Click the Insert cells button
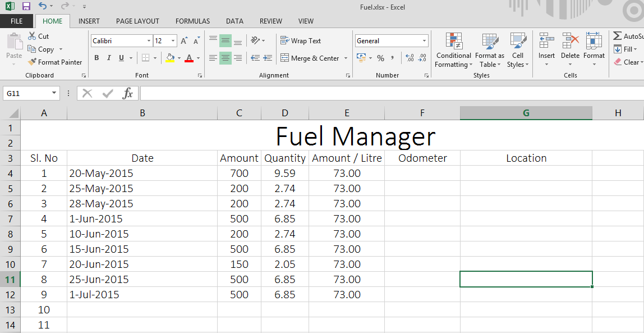 pyautogui.click(x=546, y=49)
